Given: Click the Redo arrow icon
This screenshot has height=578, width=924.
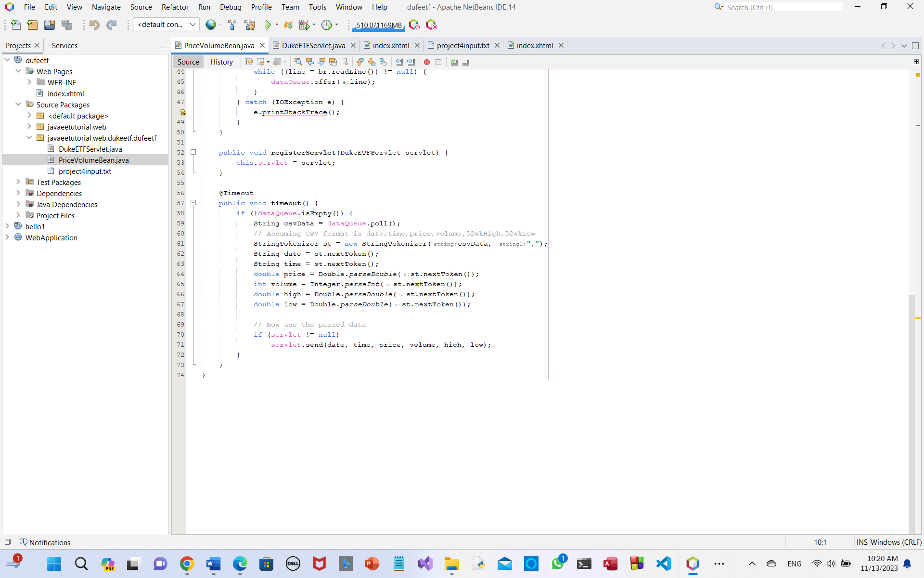Looking at the screenshot, I should tap(112, 25).
